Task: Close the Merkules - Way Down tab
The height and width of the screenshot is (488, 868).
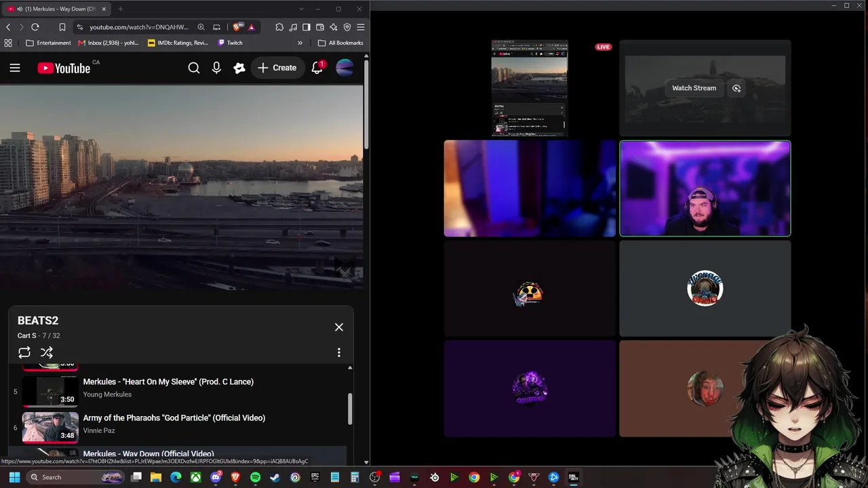Action: [104, 9]
